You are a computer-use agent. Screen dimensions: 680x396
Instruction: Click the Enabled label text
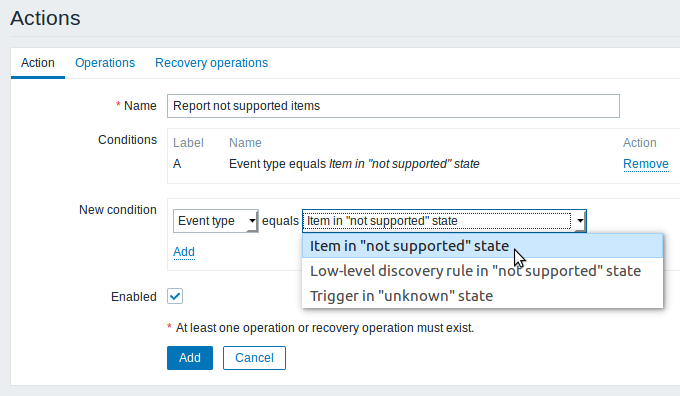pyautogui.click(x=134, y=297)
